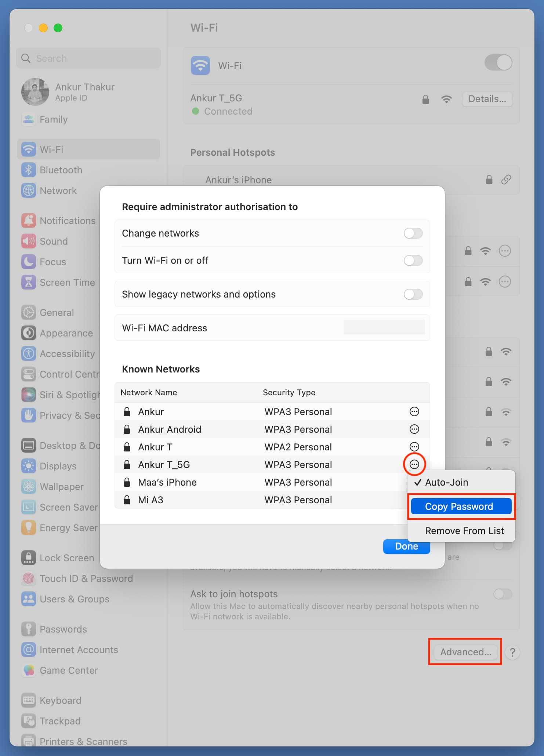
Task: Click the Users & Groups icon
Action: (x=29, y=599)
